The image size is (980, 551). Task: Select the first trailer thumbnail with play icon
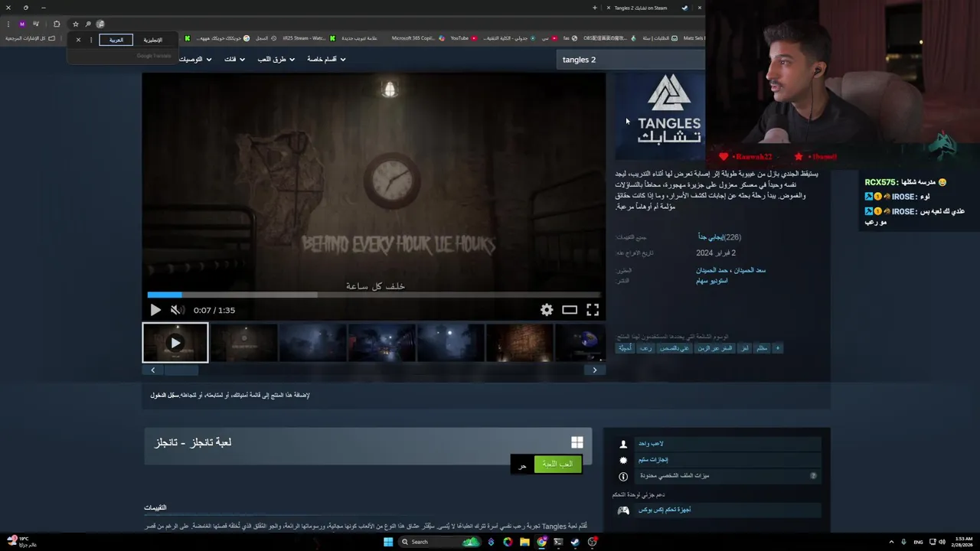(175, 342)
